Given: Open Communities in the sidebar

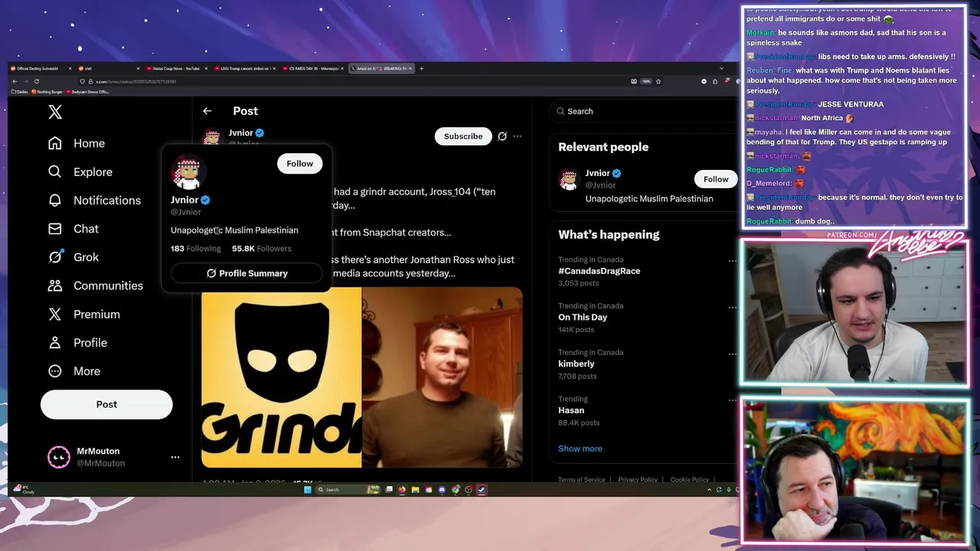Looking at the screenshot, I should (96, 285).
